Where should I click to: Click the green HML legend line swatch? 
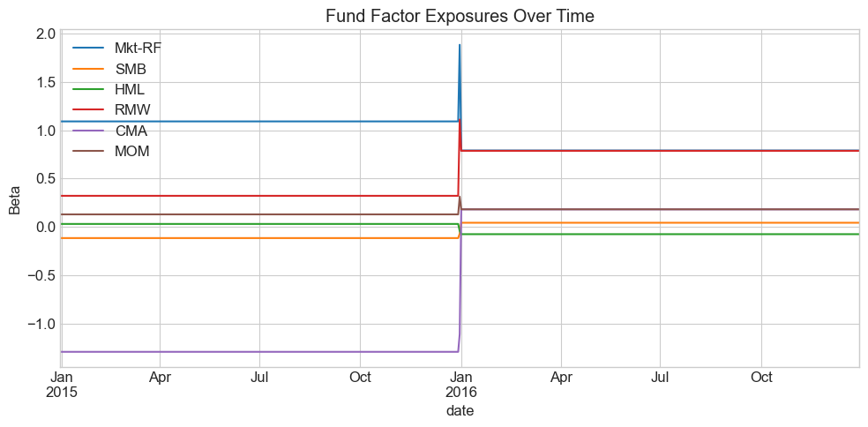(87, 89)
